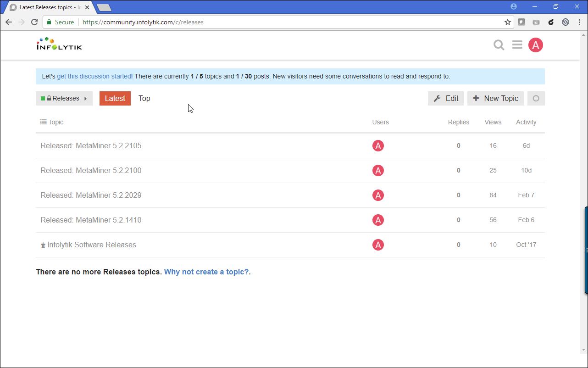Click the Latest Releases topics browser tab
The height and width of the screenshot is (368, 588).
[50, 7]
